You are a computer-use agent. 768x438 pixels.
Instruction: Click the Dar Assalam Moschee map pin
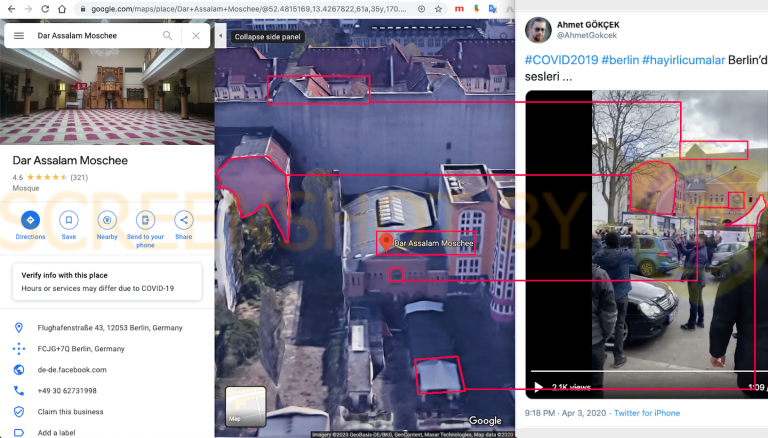386,242
